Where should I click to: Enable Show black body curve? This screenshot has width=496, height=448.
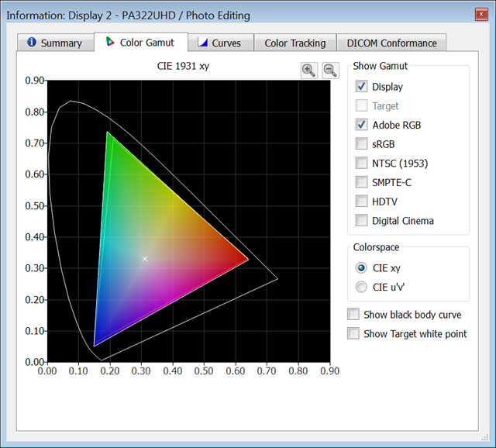click(x=353, y=315)
